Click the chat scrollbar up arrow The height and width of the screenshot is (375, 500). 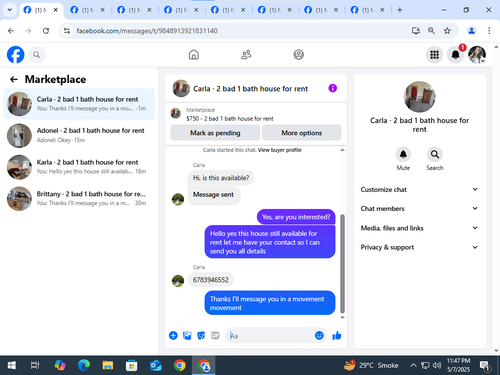(342, 150)
